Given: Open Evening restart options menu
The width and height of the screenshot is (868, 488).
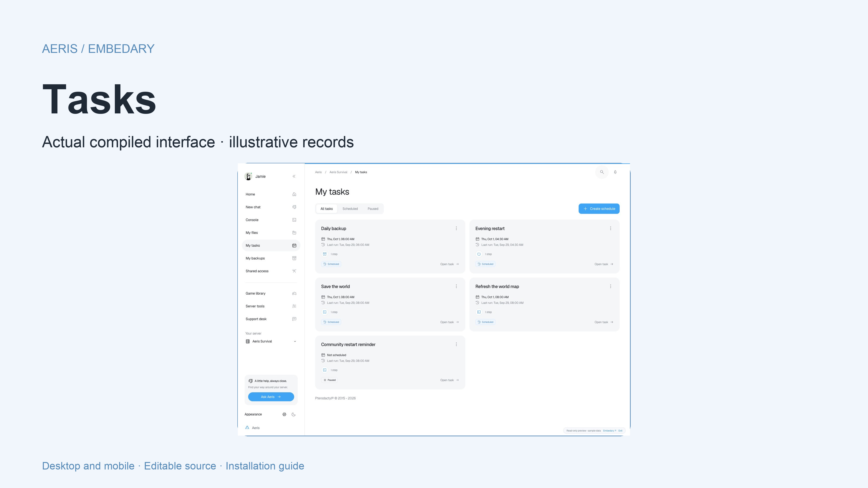Looking at the screenshot, I should 611,228.
